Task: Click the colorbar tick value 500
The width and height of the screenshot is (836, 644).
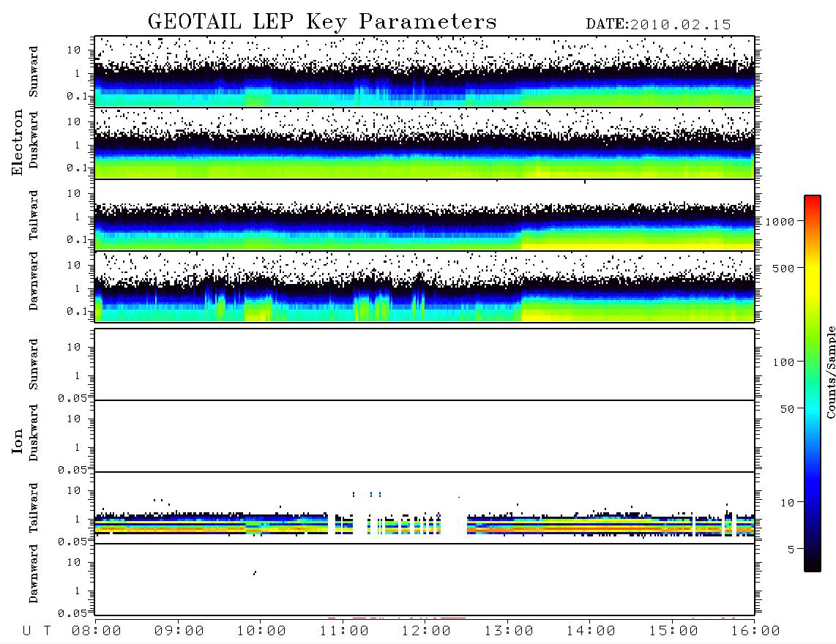Action: tap(783, 268)
